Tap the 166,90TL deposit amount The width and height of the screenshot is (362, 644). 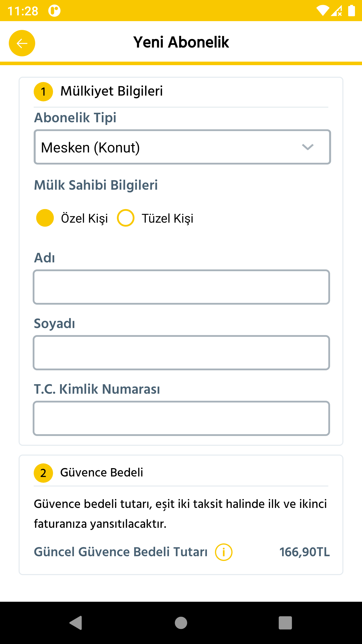(305, 552)
